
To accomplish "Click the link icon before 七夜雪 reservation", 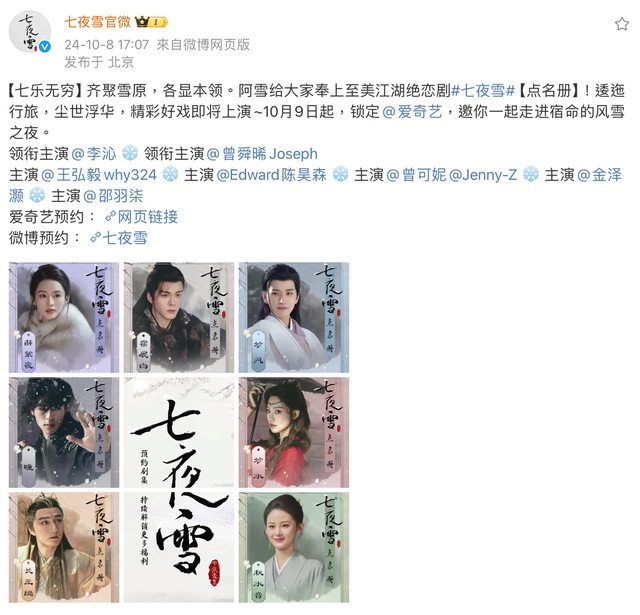I will [95, 238].
